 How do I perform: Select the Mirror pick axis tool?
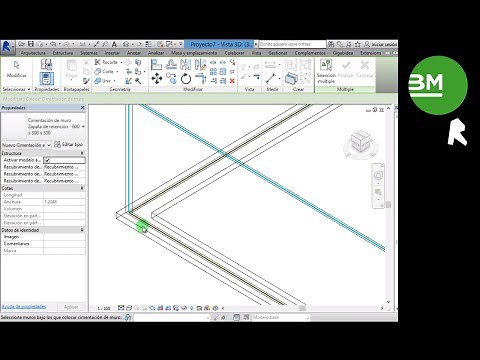pyautogui.click(x=186, y=64)
